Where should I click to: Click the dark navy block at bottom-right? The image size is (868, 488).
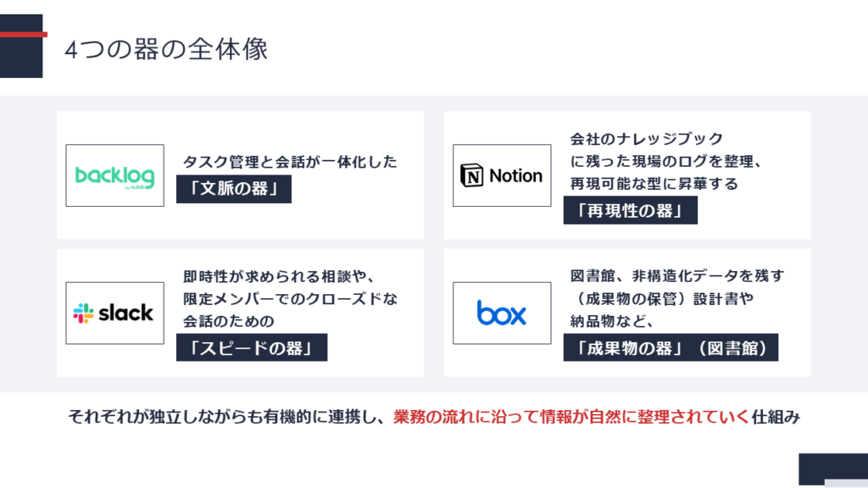coord(832,469)
